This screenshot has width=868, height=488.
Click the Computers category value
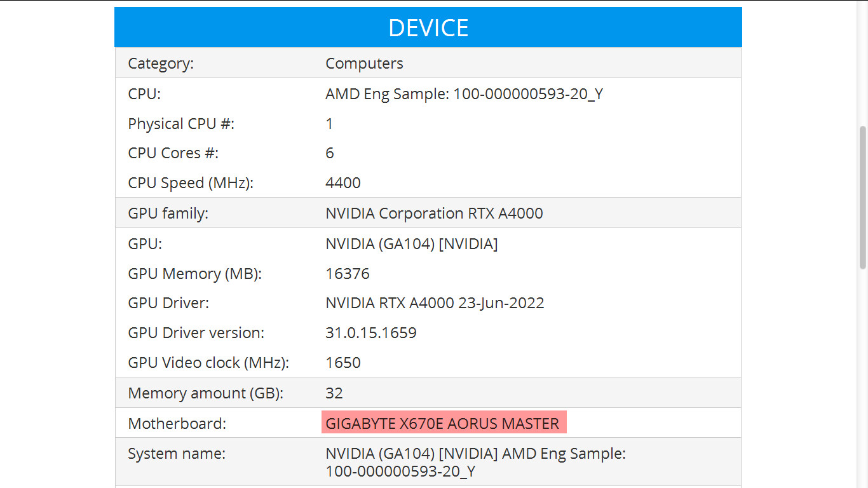click(x=364, y=64)
